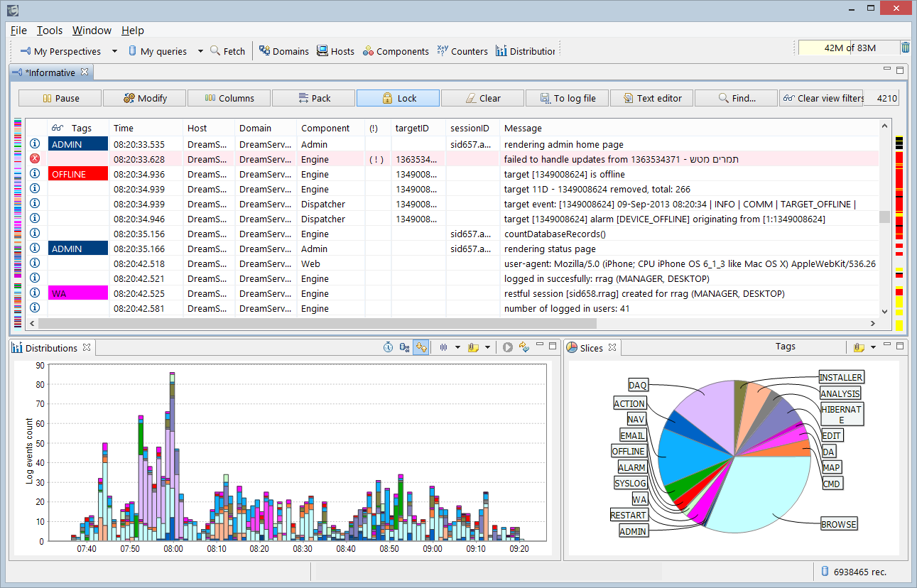Viewport: 917px width, 588px height.
Task: Open the Help menu
Action: [x=132, y=31]
